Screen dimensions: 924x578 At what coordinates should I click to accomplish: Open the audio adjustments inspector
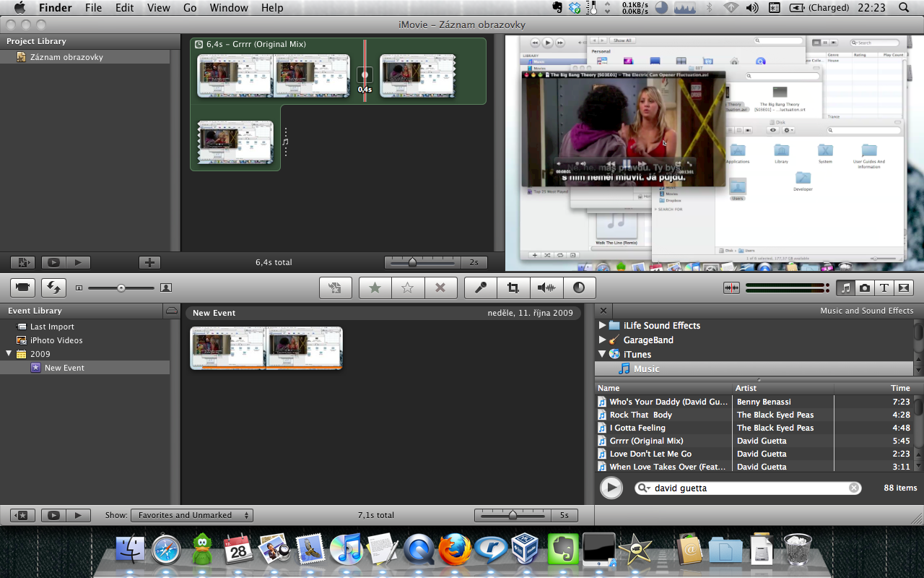pos(546,288)
